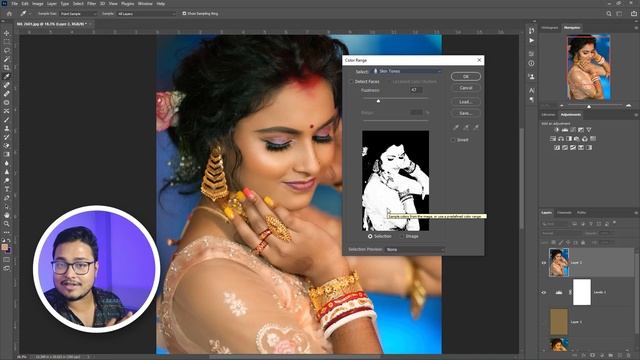Open the Adjustments panel menu
This screenshot has width=640, height=360.
click(636, 115)
